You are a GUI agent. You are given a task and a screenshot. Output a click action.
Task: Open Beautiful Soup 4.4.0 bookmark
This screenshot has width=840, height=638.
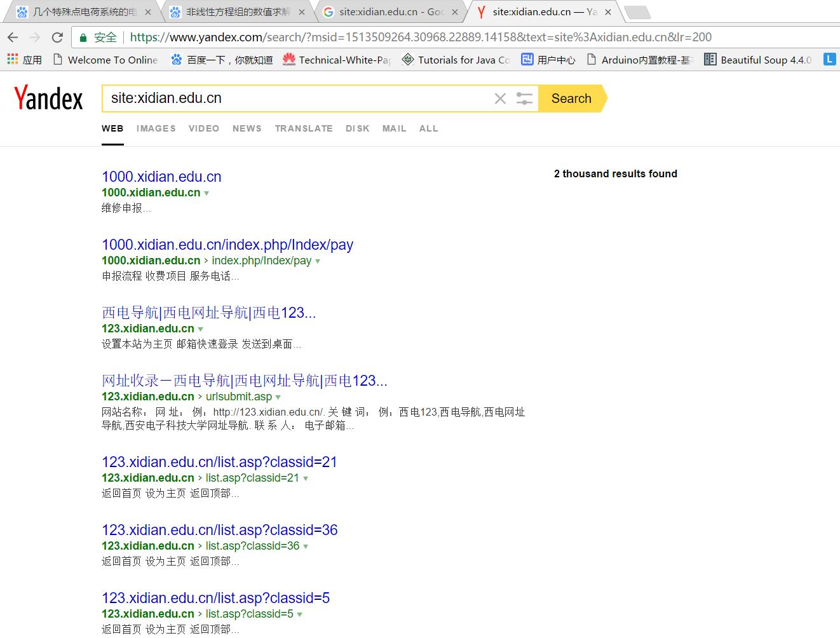[x=757, y=60]
